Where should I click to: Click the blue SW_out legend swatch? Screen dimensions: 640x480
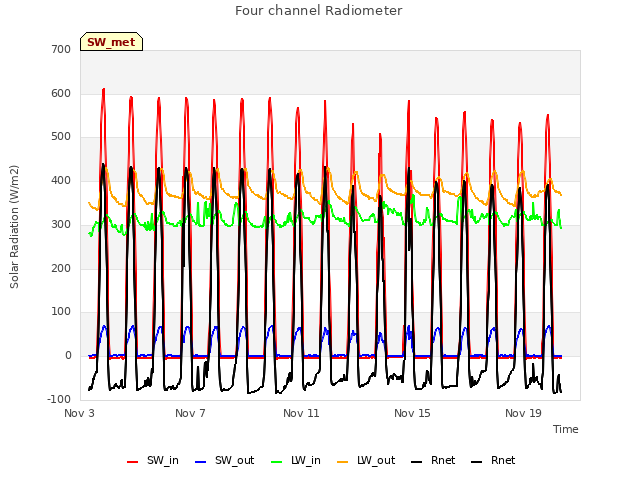coord(201,462)
